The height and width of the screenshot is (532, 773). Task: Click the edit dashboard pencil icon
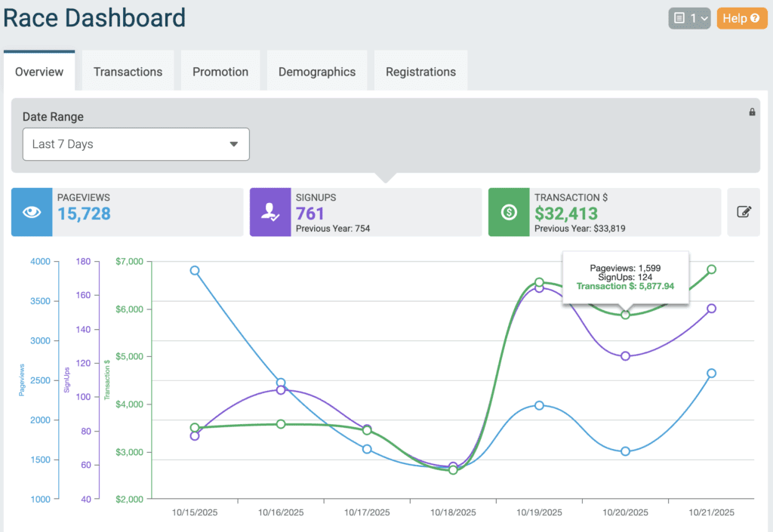pyautogui.click(x=744, y=212)
